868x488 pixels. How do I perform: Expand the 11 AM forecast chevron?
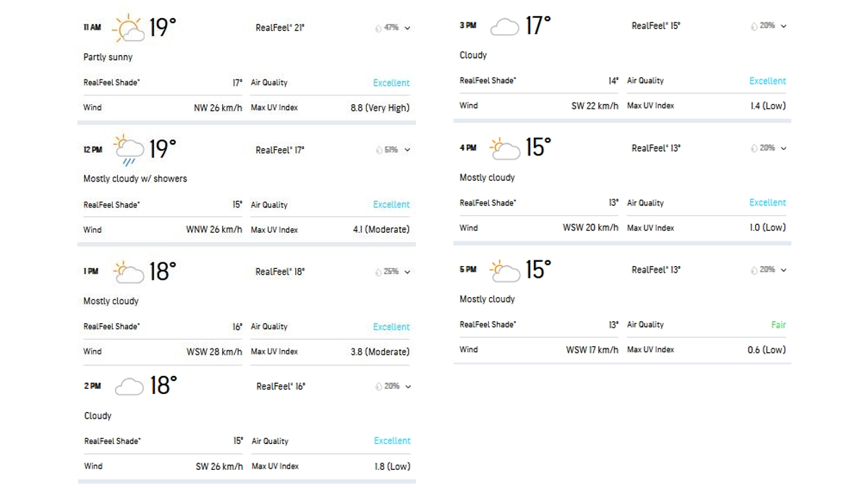click(408, 28)
